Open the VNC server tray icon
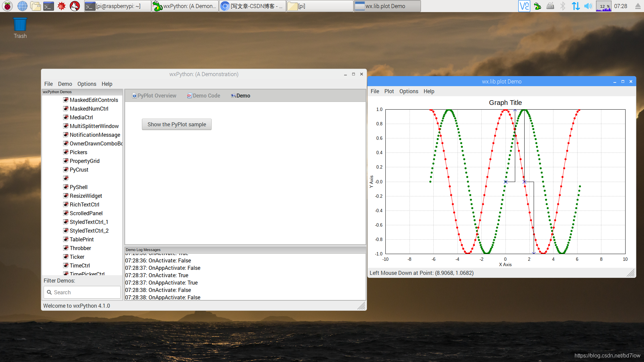The image size is (644, 362). 524,6
